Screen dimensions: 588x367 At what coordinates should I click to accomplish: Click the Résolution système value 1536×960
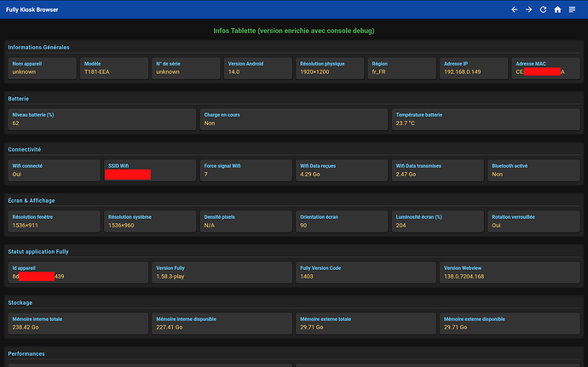click(x=121, y=226)
